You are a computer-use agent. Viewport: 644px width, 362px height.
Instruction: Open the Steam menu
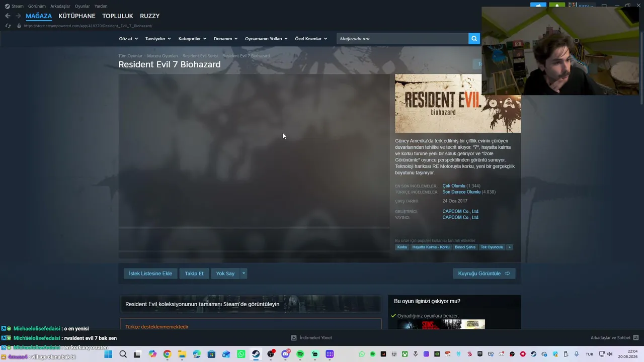[14, 6]
